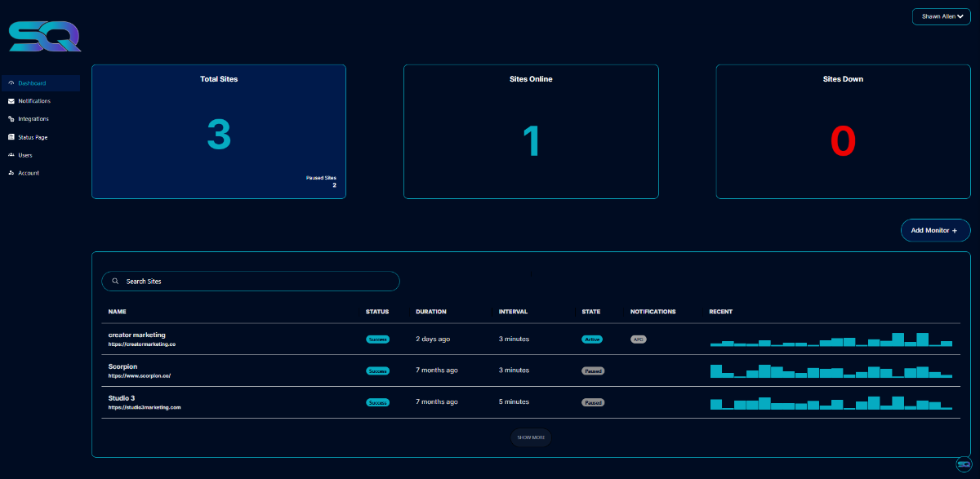Click the https://www.scorpion.co/ URL
This screenshot has height=479, width=980.
click(x=140, y=376)
